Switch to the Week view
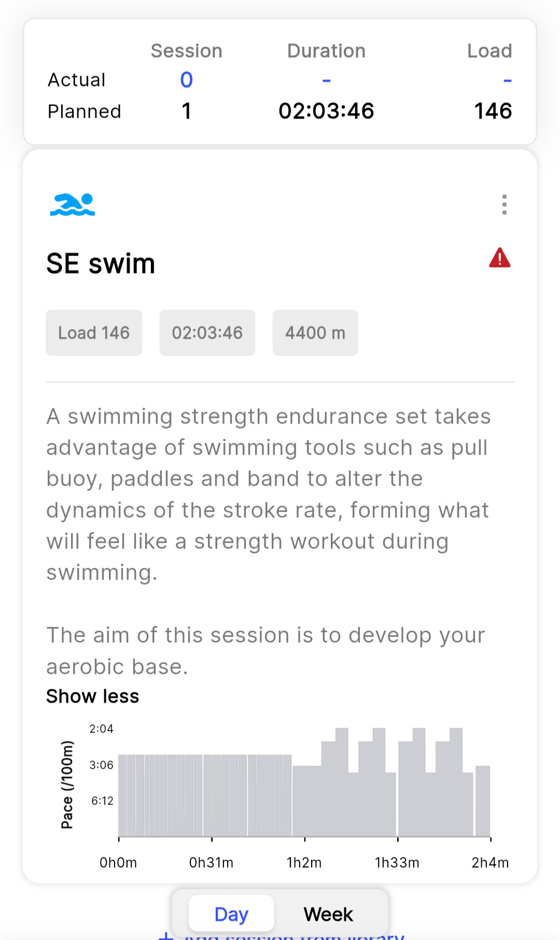 pyautogui.click(x=328, y=914)
